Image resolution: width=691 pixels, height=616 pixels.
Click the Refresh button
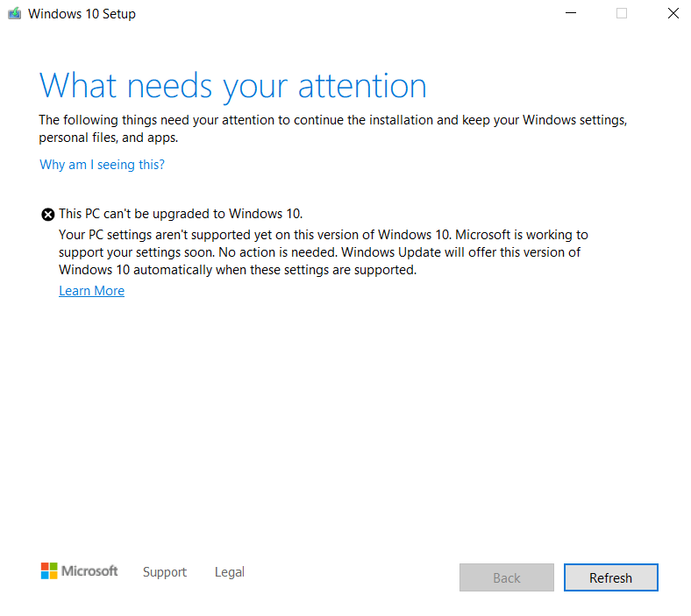[x=611, y=577]
